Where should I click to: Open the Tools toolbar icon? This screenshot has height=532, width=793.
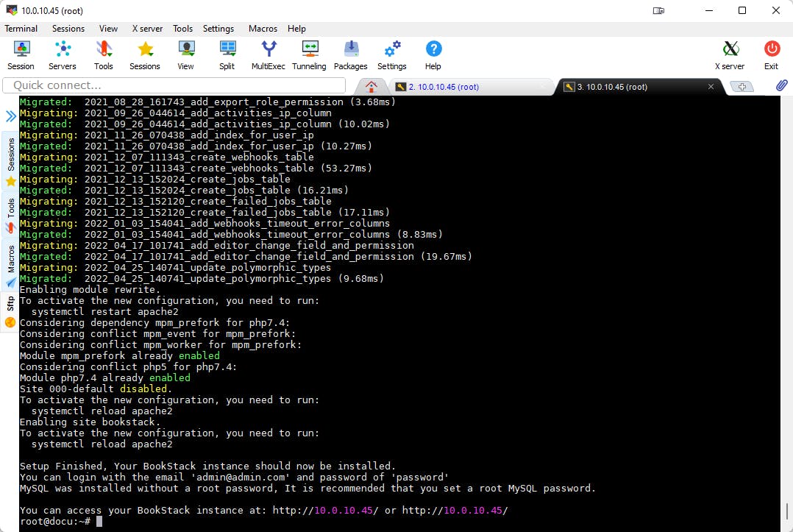click(x=103, y=55)
